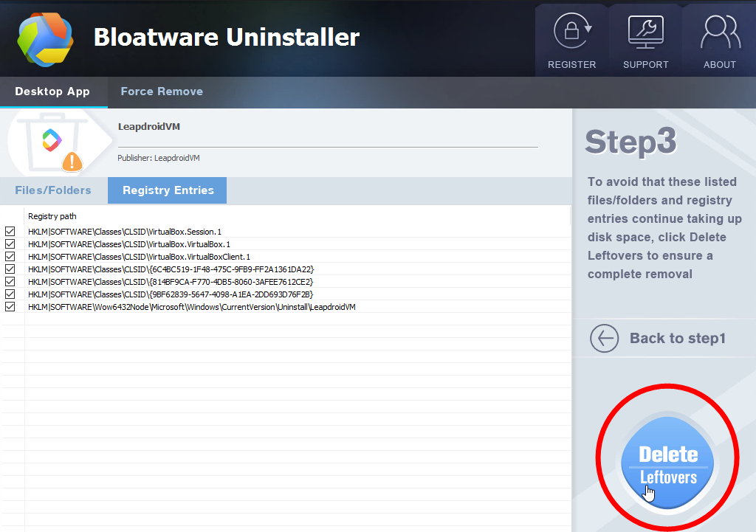Click the Publisher: LeapdroidVM text

[x=159, y=158]
